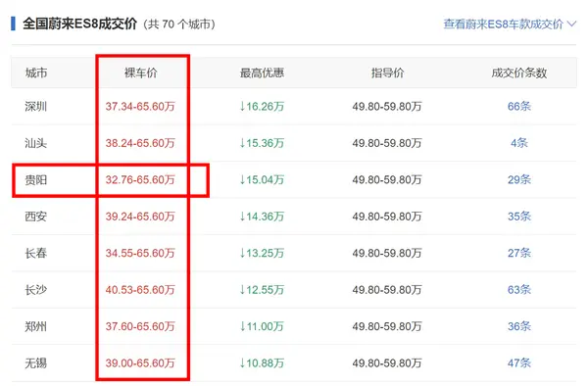Click price 39.00-65.60万 for 无锡
The height and width of the screenshot is (386, 588).
point(140,363)
